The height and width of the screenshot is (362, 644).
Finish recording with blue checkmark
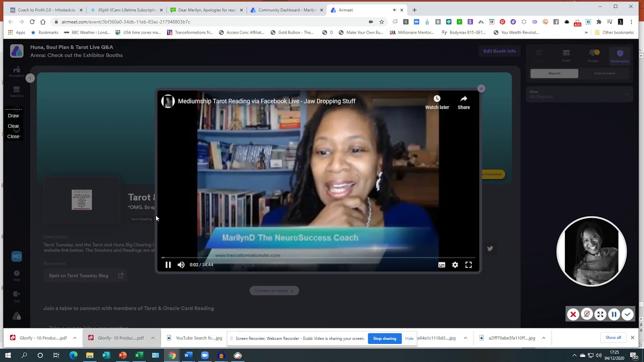[627, 315]
